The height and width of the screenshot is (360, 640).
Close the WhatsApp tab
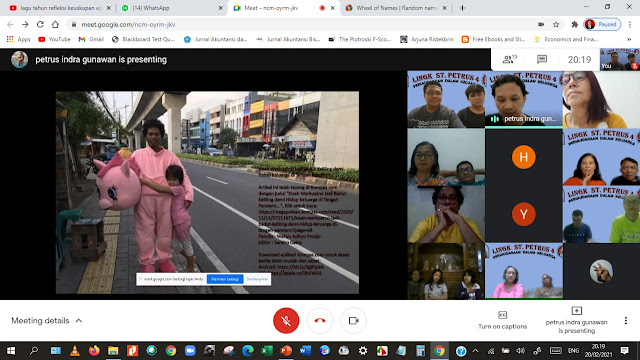pos(220,8)
